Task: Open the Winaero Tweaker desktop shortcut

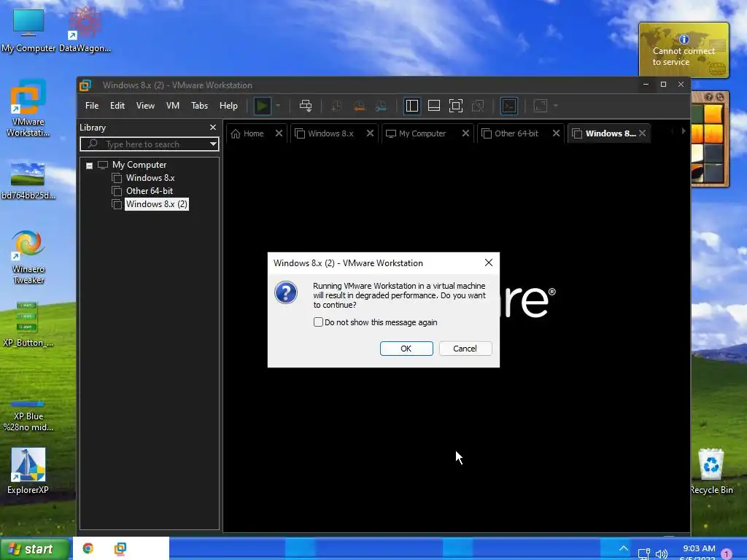Action: (x=28, y=257)
